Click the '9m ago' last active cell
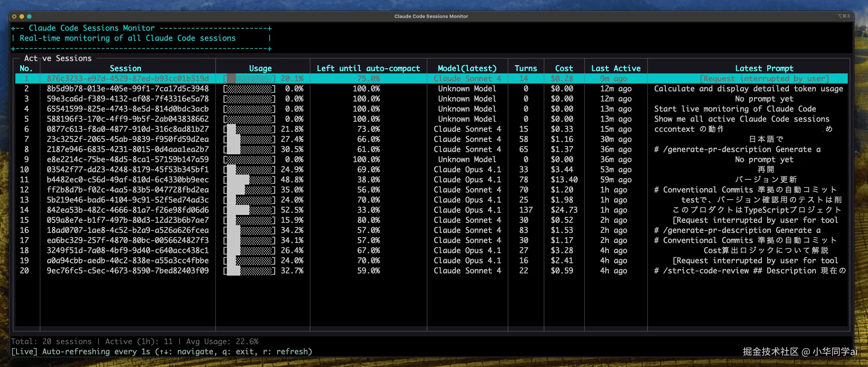 pyautogui.click(x=613, y=79)
